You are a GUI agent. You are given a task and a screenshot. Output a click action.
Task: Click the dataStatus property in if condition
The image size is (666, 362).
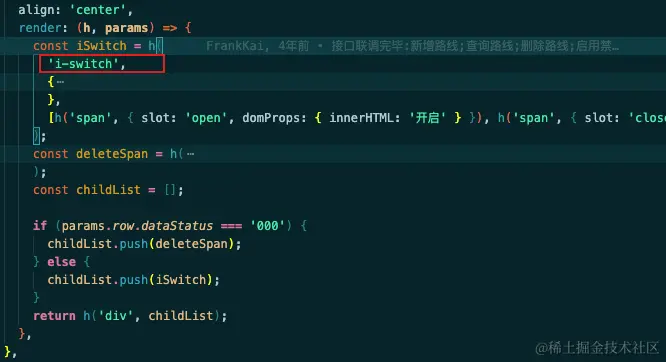(177, 226)
